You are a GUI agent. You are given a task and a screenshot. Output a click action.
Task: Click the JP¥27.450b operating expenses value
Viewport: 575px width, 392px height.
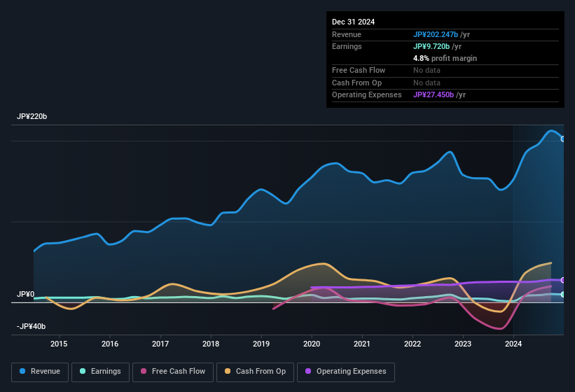pos(434,94)
